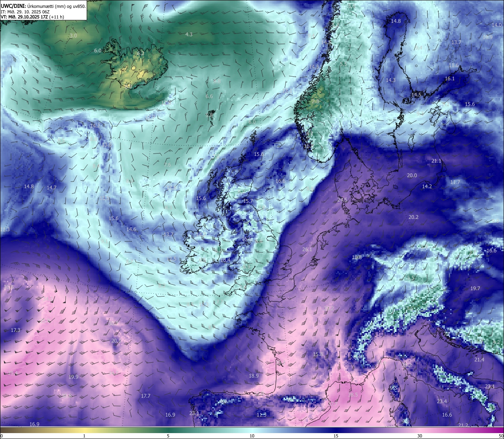
Task: Click the '10.8' map value
Action: coord(357,257)
